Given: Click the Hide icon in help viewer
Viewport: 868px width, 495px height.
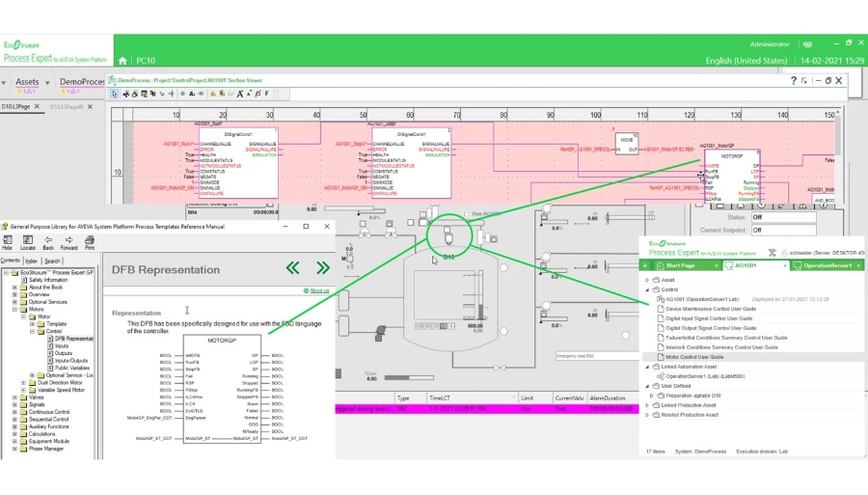Looking at the screenshot, I should tap(8, 241).
